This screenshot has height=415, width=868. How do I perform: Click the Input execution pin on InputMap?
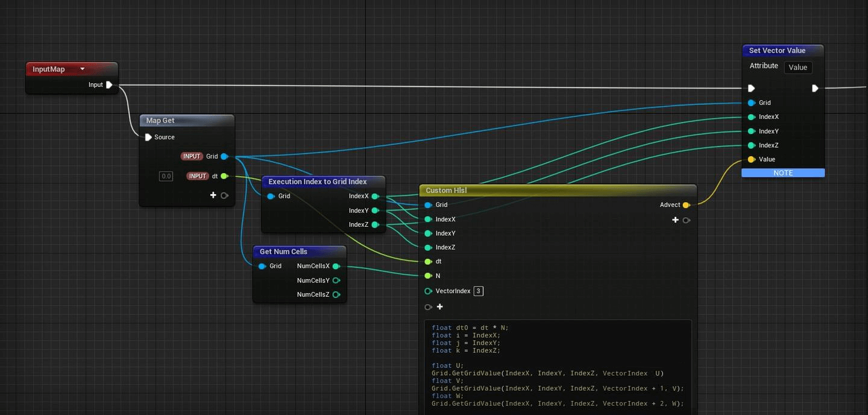[x=109, y=85]
